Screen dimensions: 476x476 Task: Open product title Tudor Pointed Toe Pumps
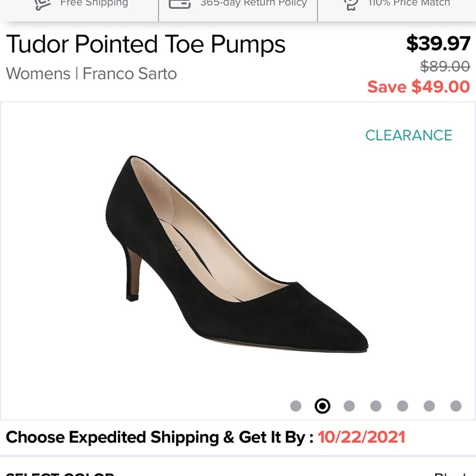[146, 44]
